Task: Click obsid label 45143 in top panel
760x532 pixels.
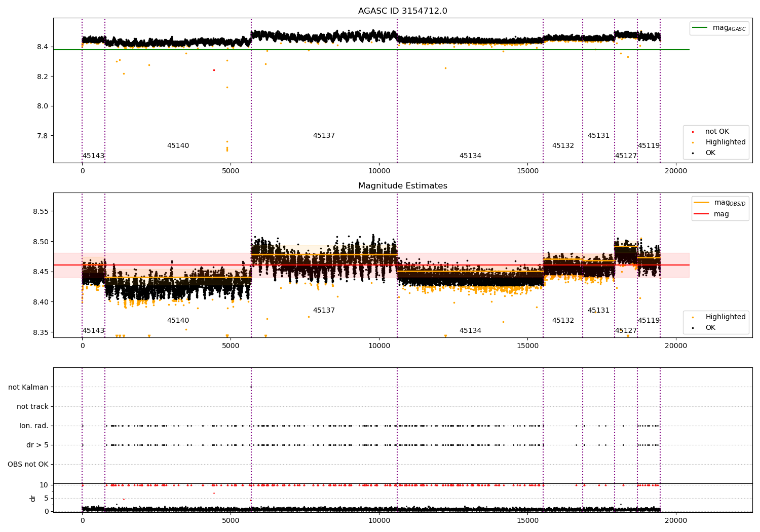Action: [x=93, y=156]
